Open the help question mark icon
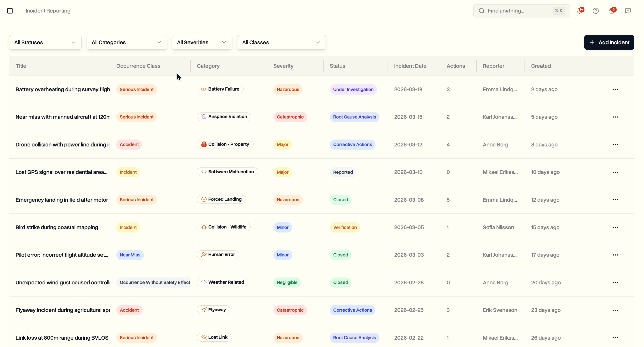This screenshot has width=644, height=347. pyautogui.click(x=596, y=11)
